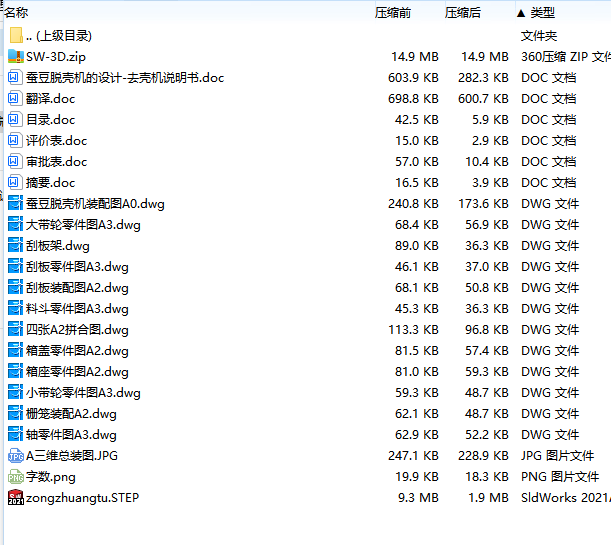Image resolution: width=611 pixels, height=545 pixels.
Task: Sort by the 压缩后 column header
Action: [463, 13]
